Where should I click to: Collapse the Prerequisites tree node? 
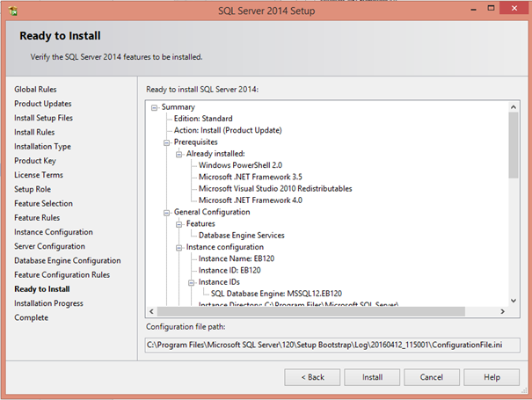[166, 142]
